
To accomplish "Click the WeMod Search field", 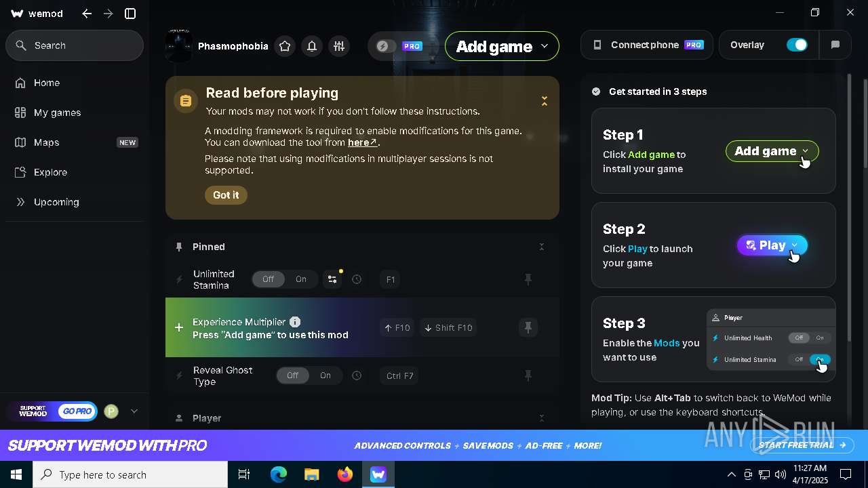I will tap(75, 45).
